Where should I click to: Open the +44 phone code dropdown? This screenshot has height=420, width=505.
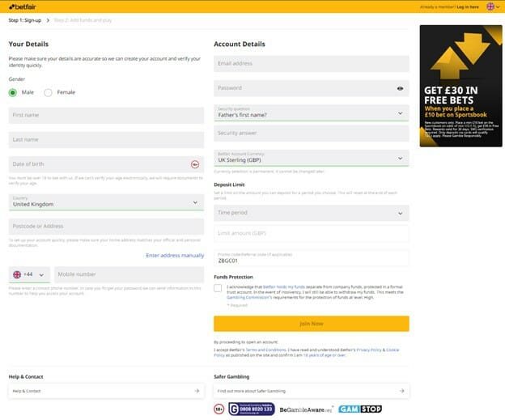pos(29,274)
